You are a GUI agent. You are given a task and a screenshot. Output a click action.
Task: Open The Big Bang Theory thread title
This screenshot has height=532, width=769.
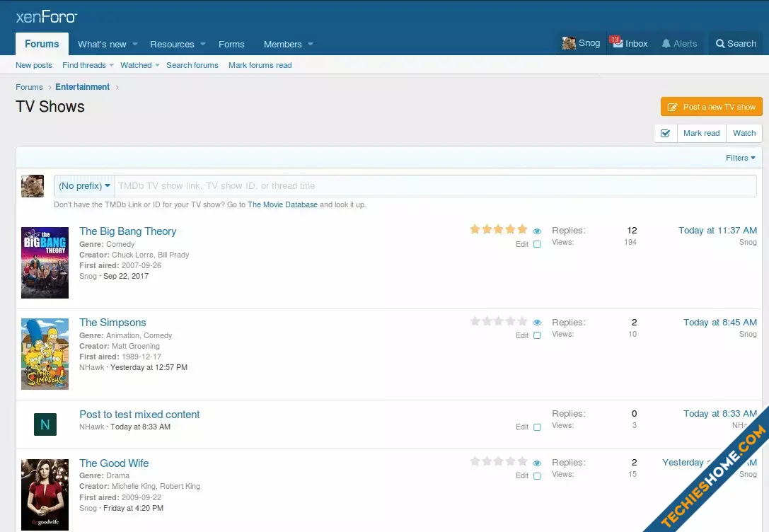[128, 231]
